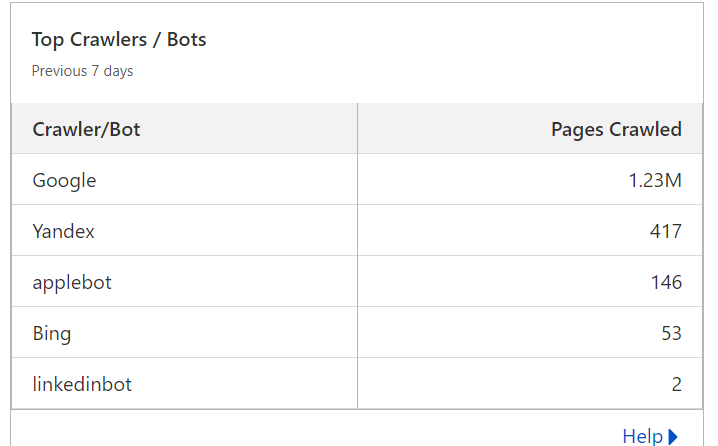Click the word Top in the widget title

pos(48,41)
